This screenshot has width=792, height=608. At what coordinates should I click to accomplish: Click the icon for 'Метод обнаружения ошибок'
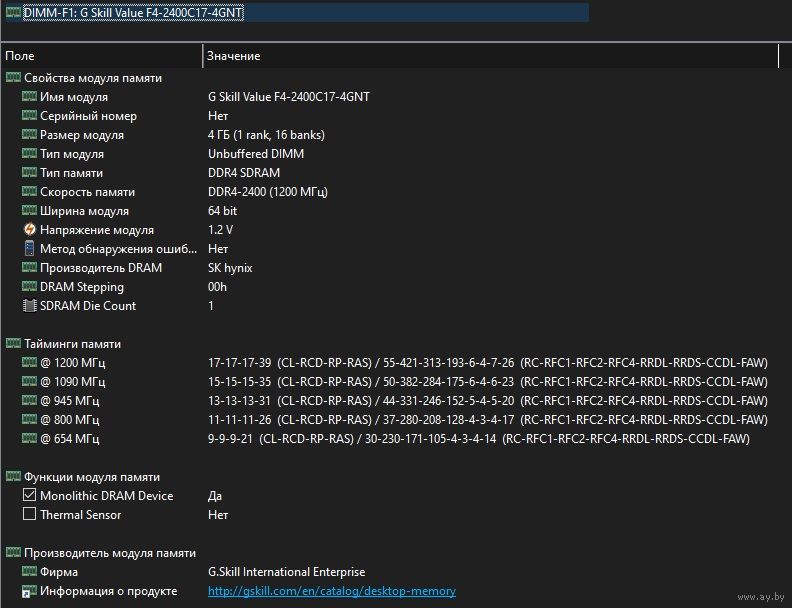click(x=29, y=248)
